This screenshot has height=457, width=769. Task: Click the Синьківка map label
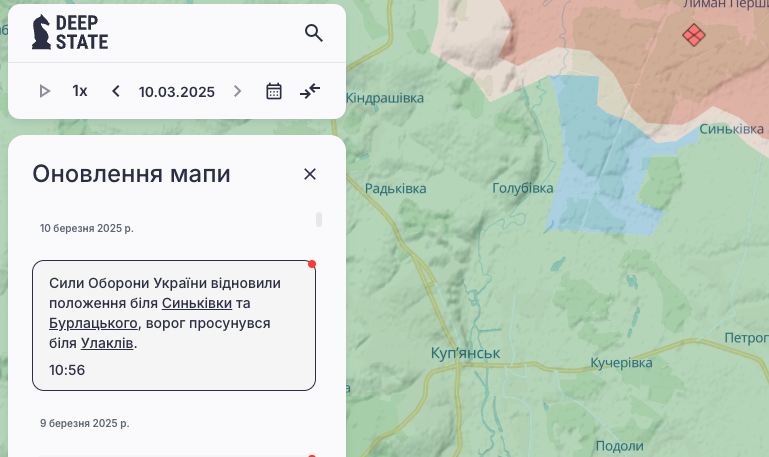click(x=731, y=129)
